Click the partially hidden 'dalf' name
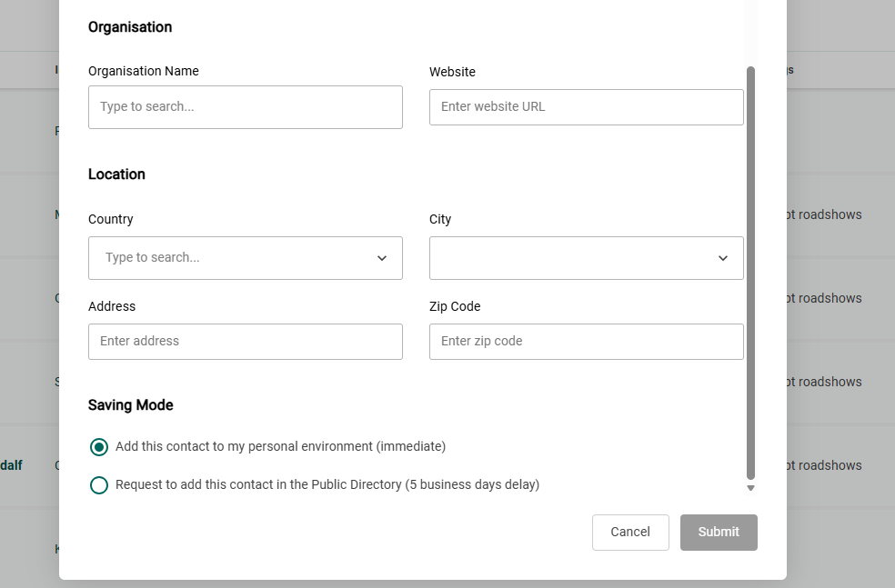Viewport: 895px width, 588px height. (x=11, y=465)
